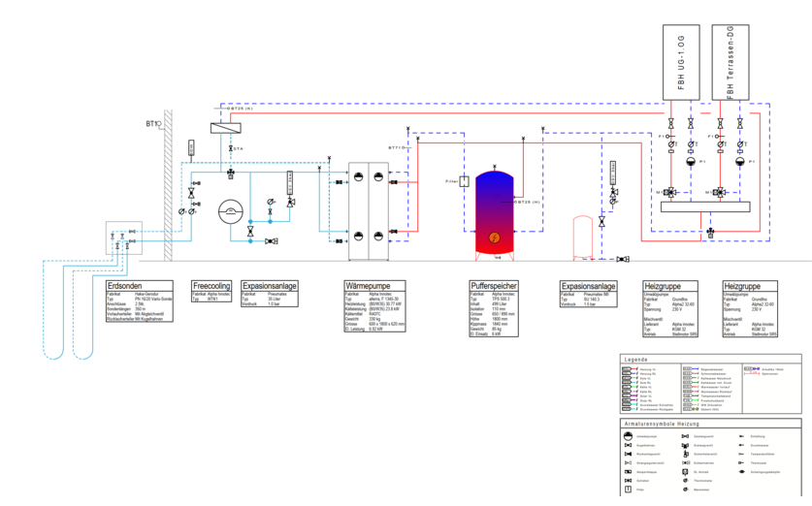Click the WW Zirkulation legend entry
This screenshot has width=812, height=506.
(x=703, y=405)
